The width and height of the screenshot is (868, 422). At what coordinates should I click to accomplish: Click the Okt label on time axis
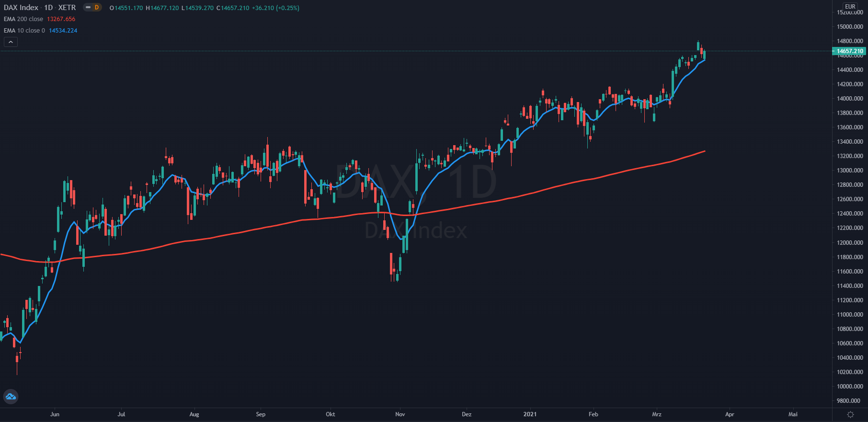click(x=330, y=414)
